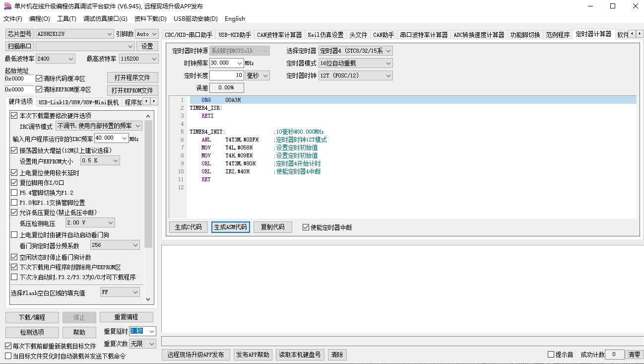Open 毫秒 time unit dropdown
Screen dimensions: 644x364
pyautogui.click(x=258, y=75)
